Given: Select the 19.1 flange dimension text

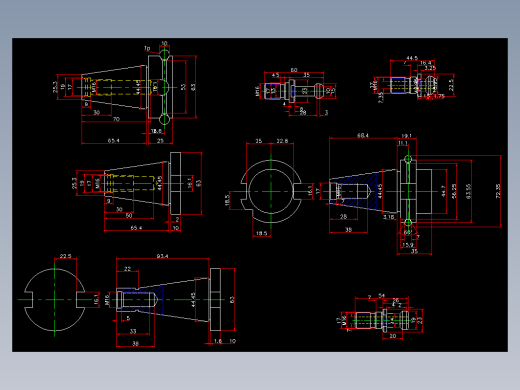Looking at the screenshot, I should coord(406,136).
